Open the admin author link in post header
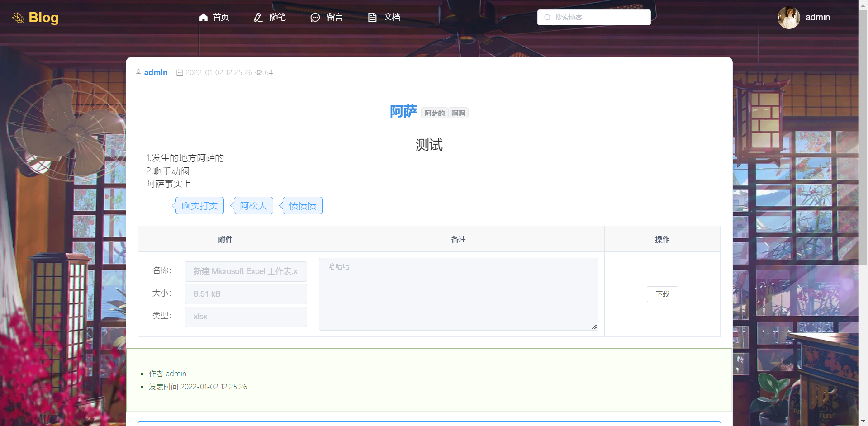Screen dimensions: 868x426 tap(156, 72)
